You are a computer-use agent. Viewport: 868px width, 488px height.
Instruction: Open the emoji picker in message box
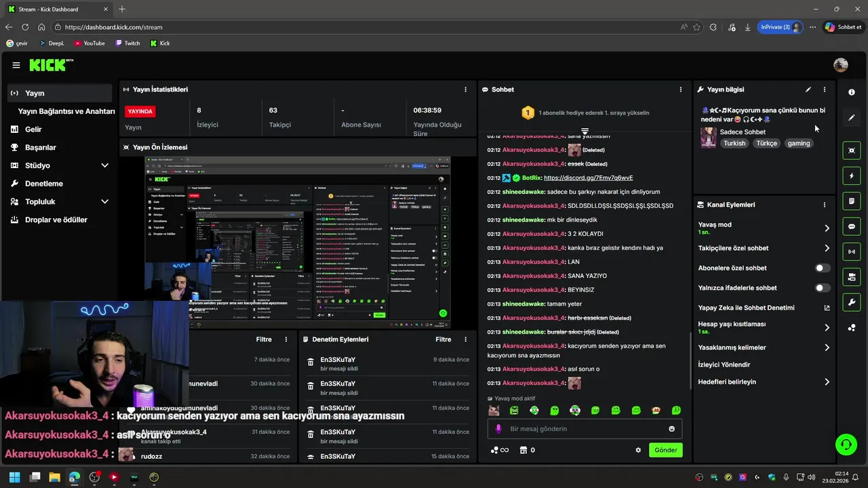[x=672, y=428]
